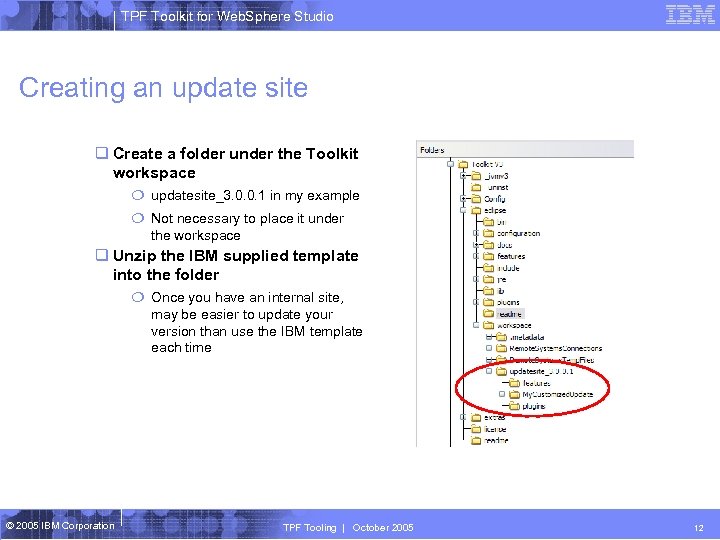Click the license folder icon
This screenshot has height=540, width=720.
click(476, 429)
